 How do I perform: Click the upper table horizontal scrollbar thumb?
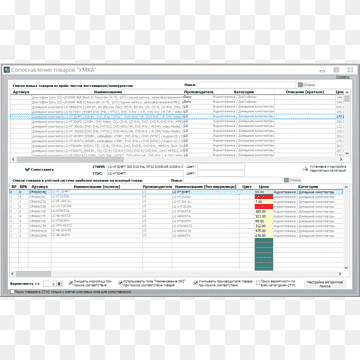coord(70,159)
